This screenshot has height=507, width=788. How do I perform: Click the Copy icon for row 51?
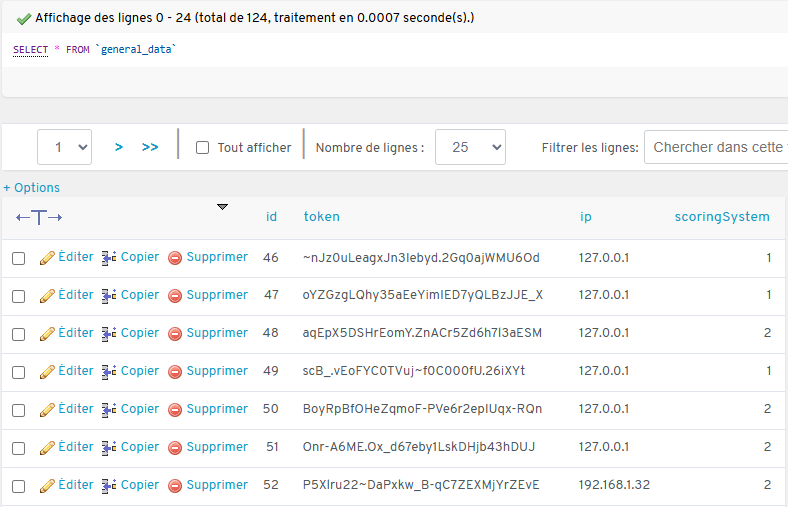click(110, 448)
